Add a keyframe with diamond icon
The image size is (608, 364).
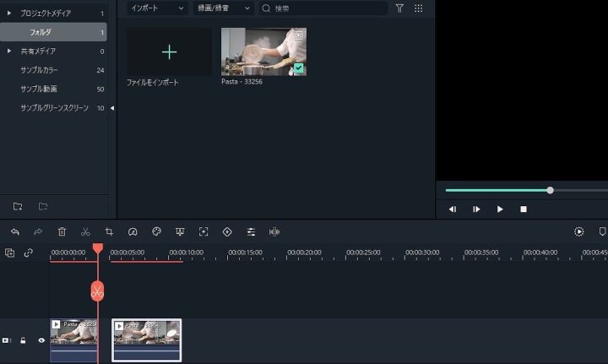(227, 231)
